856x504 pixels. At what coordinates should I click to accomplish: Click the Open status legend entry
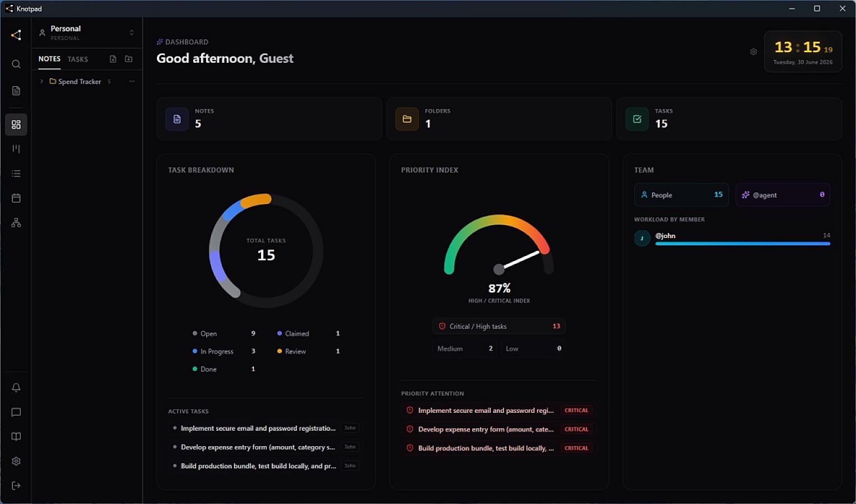tap(224, 333)
